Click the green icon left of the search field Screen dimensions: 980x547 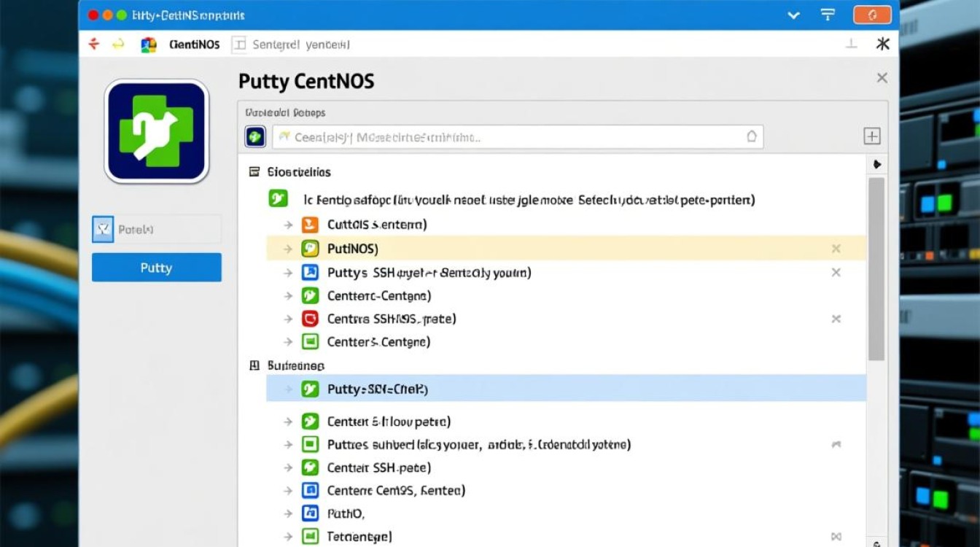255,136
